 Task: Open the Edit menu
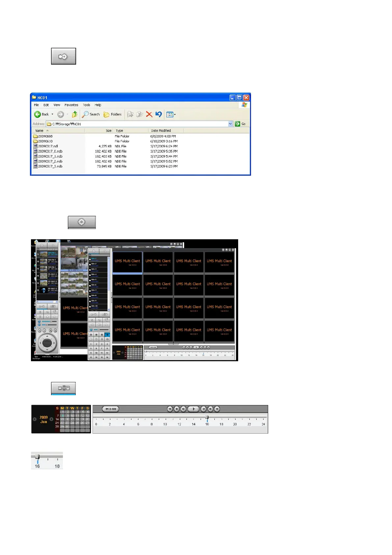pyautogui.click(x=46, y=105)
